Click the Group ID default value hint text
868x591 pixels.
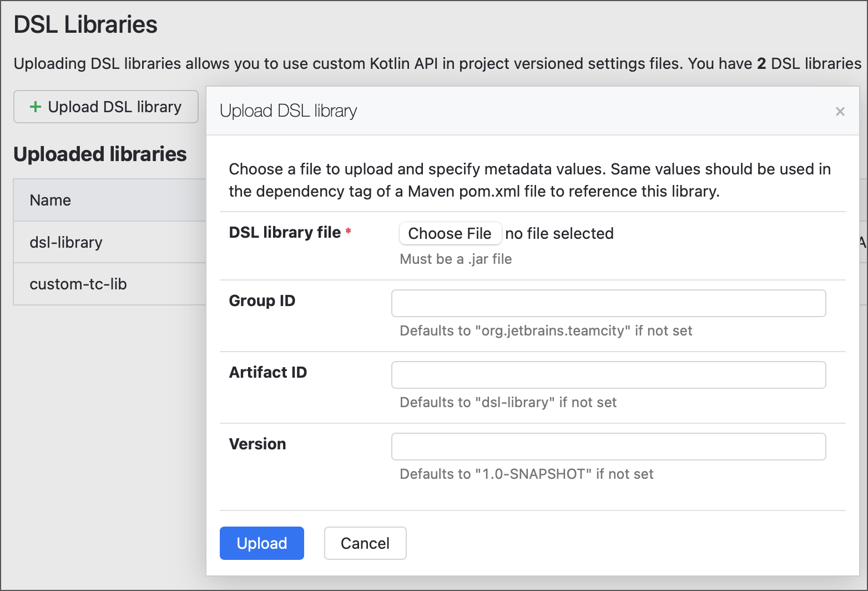point(546,330)
